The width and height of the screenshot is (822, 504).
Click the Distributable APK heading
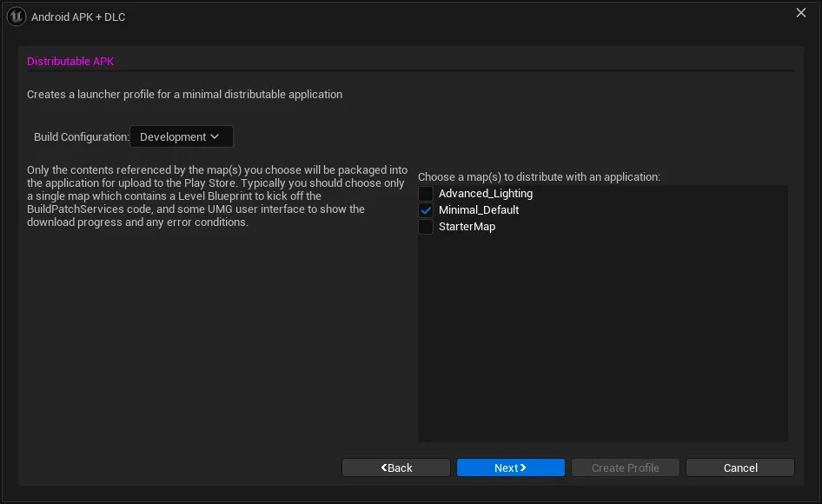tap(70, 62)
